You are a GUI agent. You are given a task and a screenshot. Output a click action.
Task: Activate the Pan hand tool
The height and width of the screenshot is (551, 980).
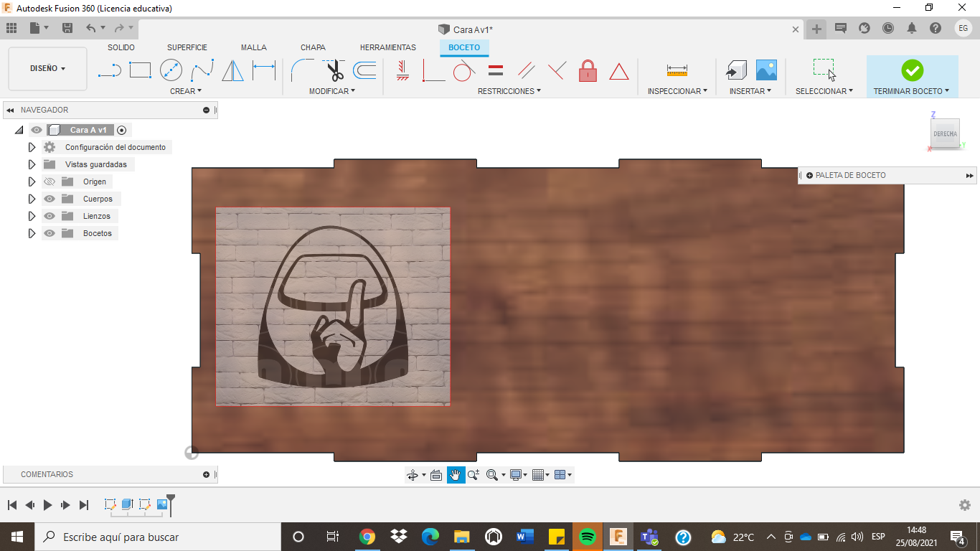pyautogui.click(x=456, y=474)
